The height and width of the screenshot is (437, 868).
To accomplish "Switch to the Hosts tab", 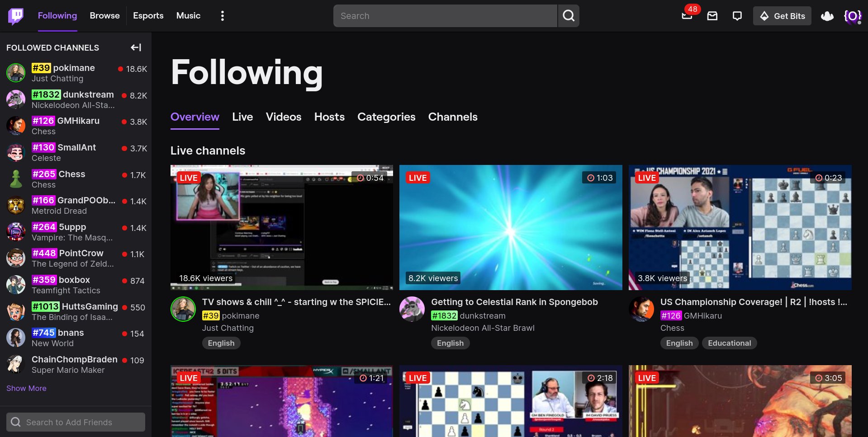I will point(329,117).
